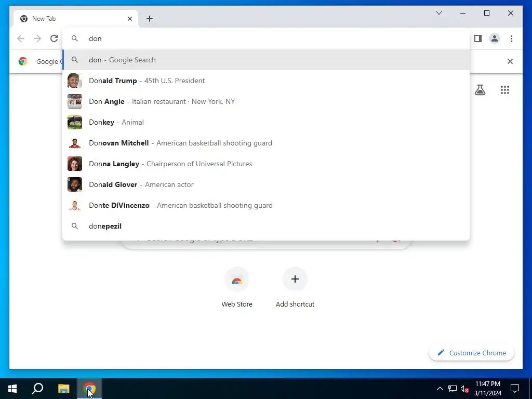Viewport: 532px width, 399px height.
Task: Click the Chrome logo in the infobar
Action: (23, 61)
